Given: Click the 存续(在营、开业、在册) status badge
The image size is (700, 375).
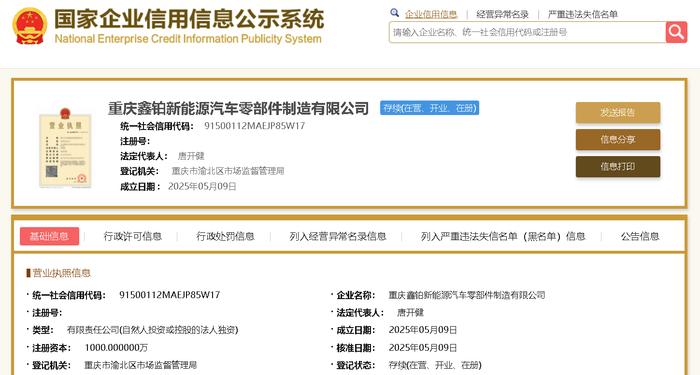Looking at the screenshot, I should pos(429,108).
